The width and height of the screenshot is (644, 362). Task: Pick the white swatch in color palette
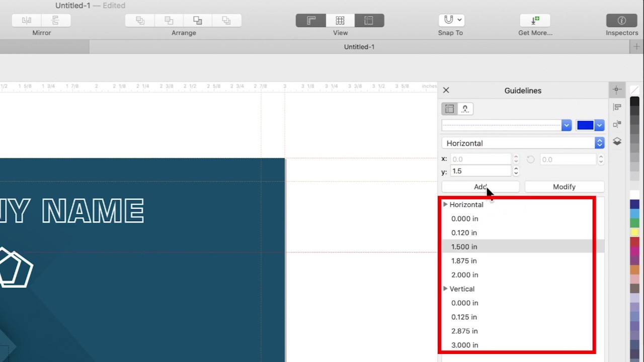click(634, 195)
